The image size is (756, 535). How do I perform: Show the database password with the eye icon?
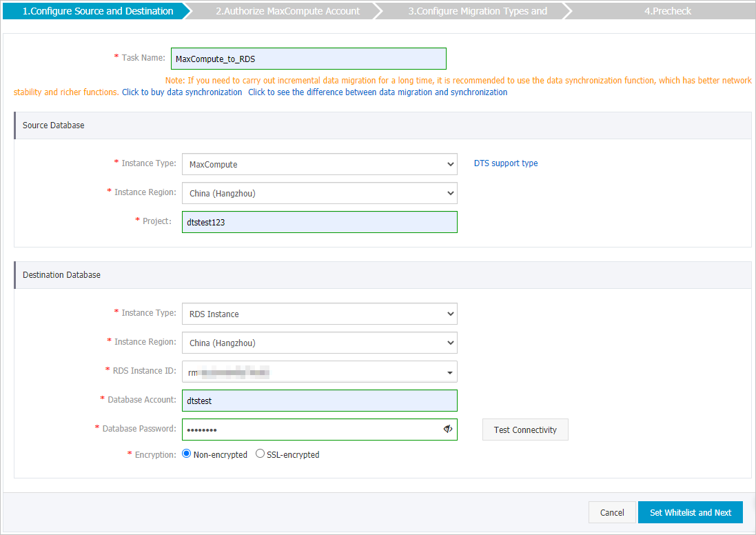[448, 429]
